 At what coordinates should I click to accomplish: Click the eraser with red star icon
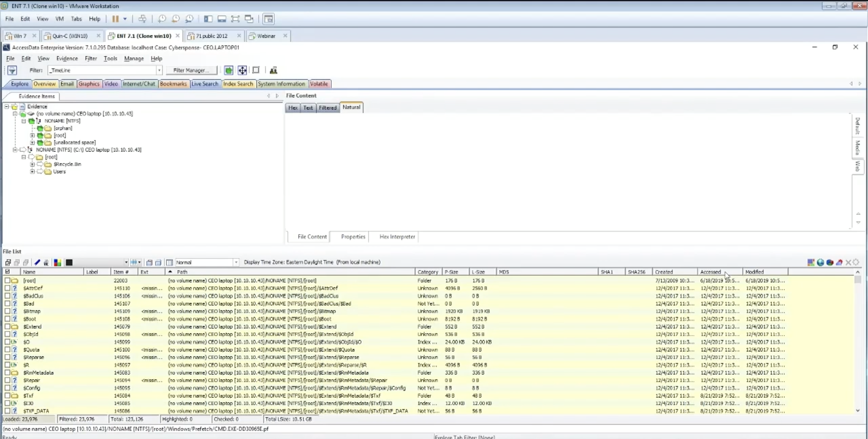pos(839,262)
